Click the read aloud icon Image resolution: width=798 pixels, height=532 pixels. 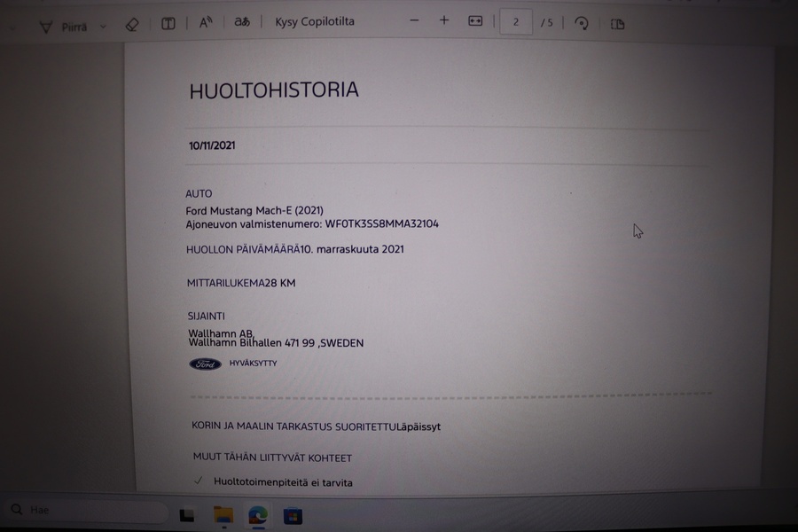(206, 23)
